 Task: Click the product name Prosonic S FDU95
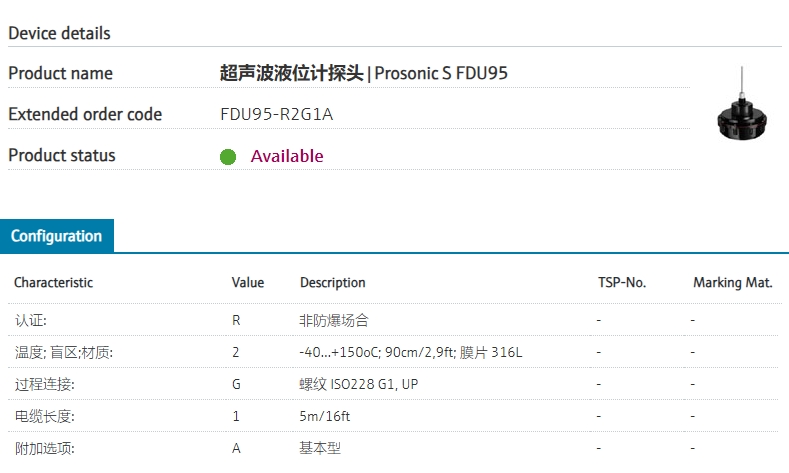[441, 73]
